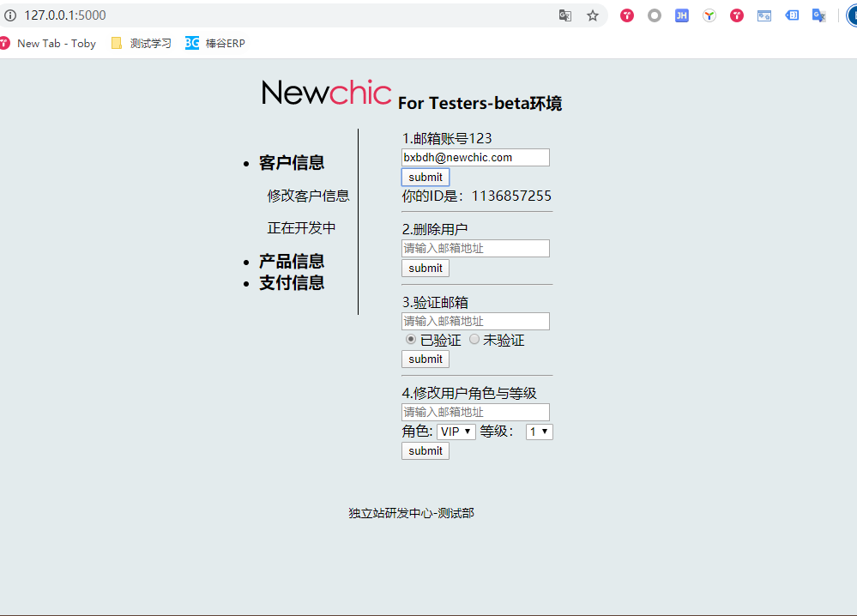
Task: Click the translate page icon in address bar
Action: (565, 15)
